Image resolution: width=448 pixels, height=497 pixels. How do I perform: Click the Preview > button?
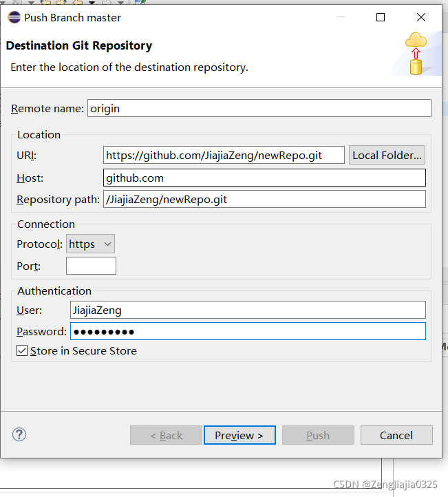click(239, 435)
